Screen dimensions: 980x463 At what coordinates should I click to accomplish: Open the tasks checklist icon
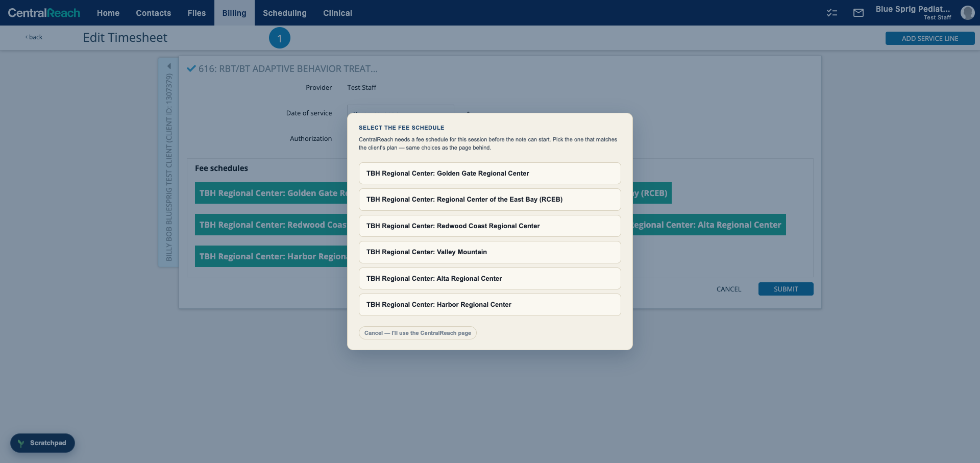[x=832, y=13]
